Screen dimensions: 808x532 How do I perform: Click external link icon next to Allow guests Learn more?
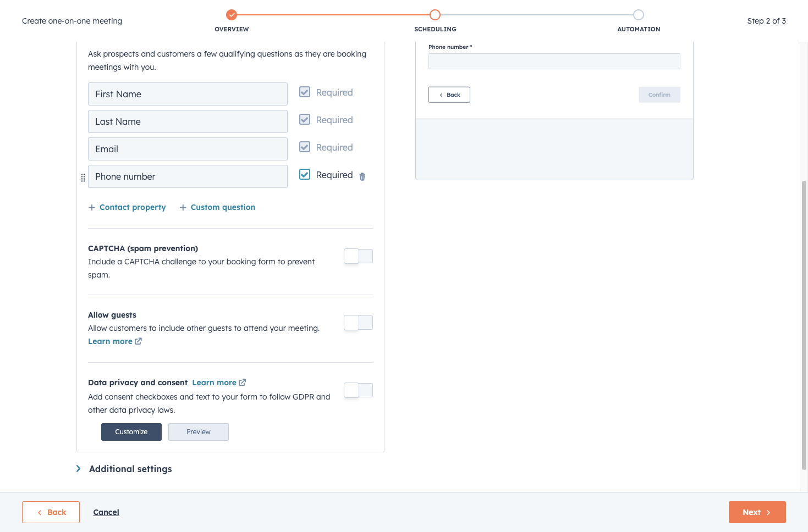click(138, 341)
